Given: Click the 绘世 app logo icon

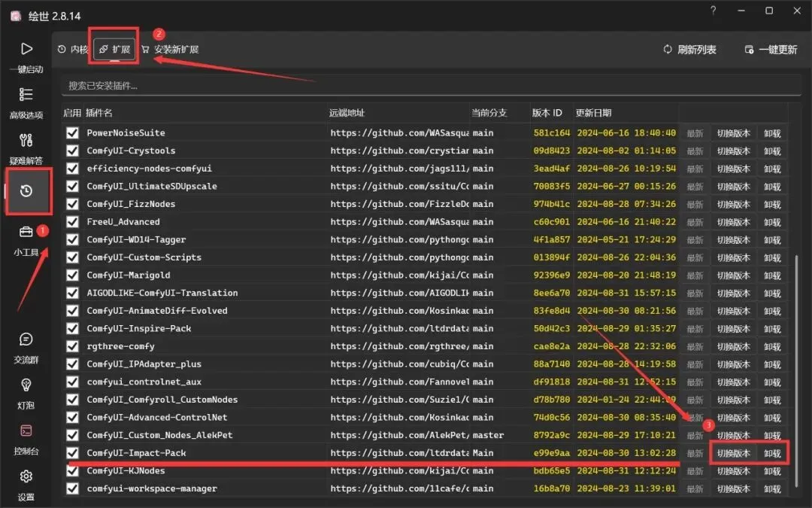Looking at the screenshot, I should (16, 16).
